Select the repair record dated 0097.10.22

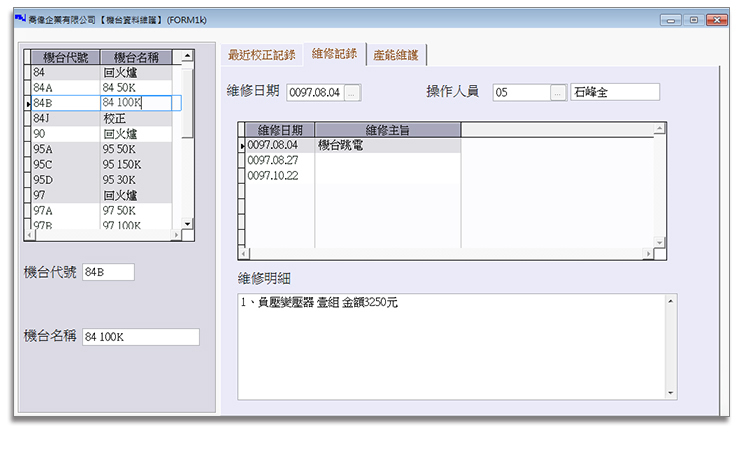point(273,175)
